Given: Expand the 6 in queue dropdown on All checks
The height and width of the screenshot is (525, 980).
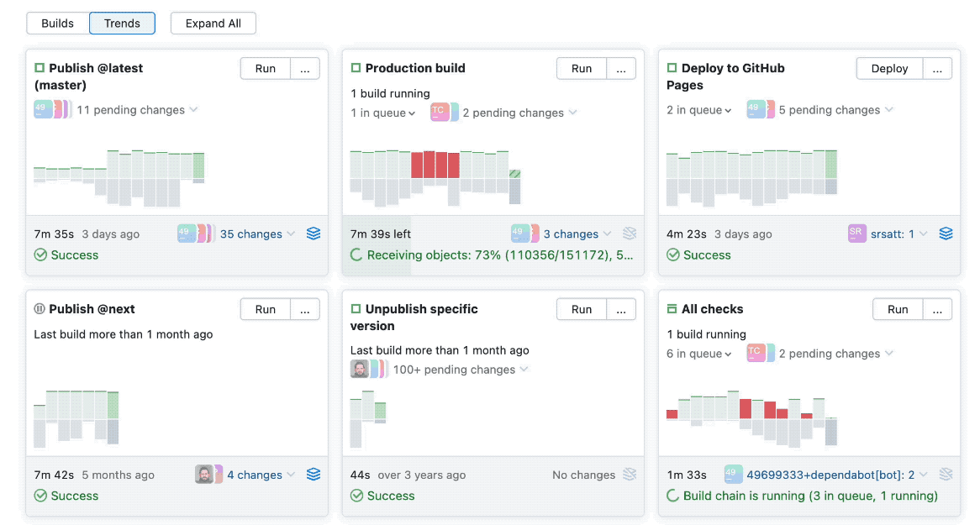Looking at the screenshot, I should point(699,353).
